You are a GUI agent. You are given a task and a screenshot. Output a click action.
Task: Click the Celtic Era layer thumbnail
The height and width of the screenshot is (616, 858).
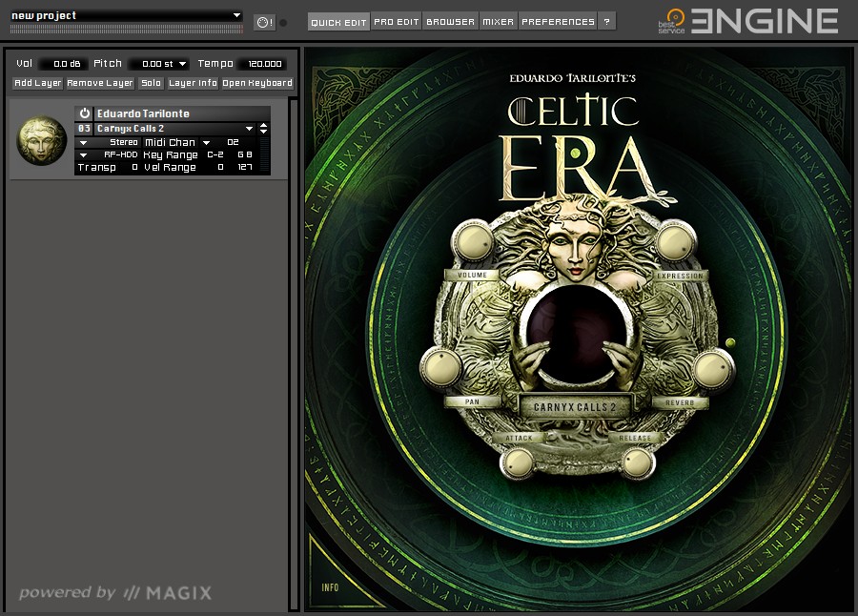[42, 140]
